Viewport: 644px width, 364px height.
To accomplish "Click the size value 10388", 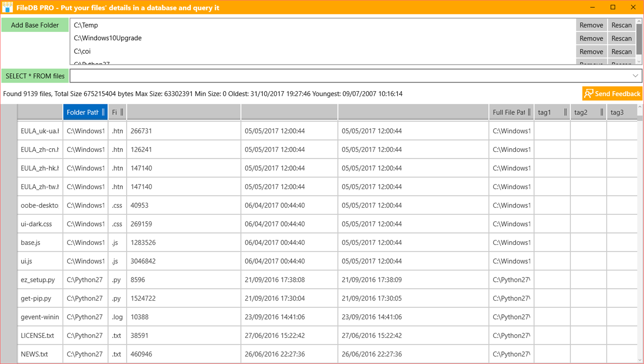I will point(139,317).
